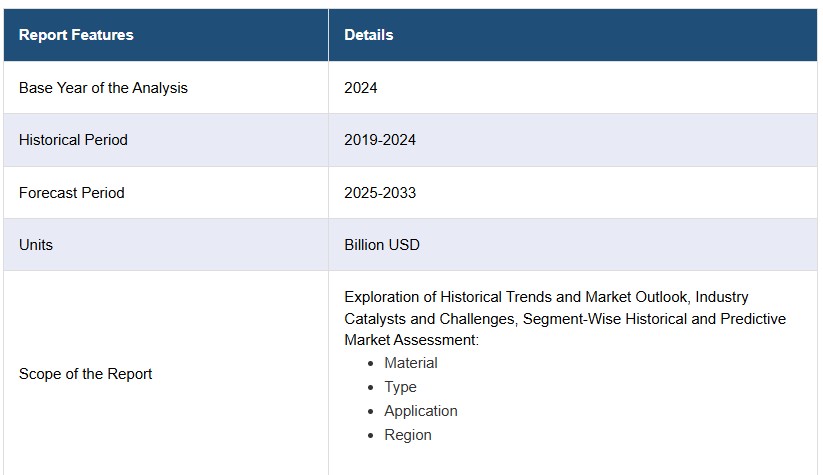Click the Billion USD value
This screenshot has width=823, height=475.
click(x=382, y=245)
